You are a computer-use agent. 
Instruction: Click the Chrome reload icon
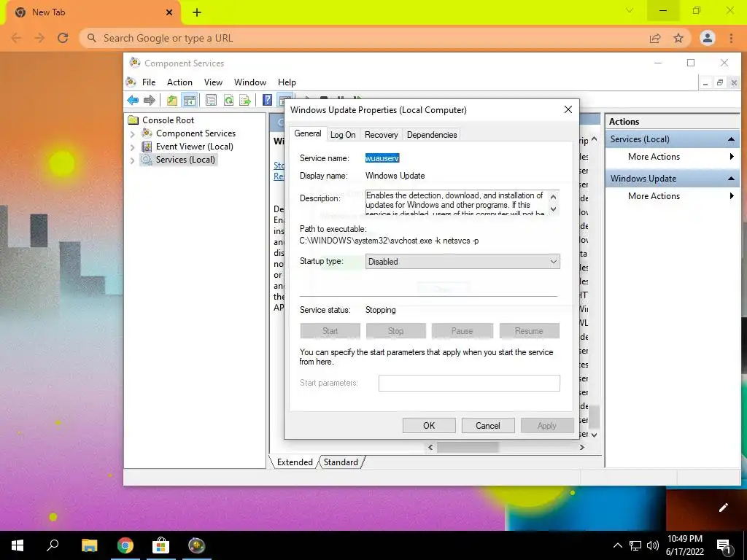coord(63,38)
